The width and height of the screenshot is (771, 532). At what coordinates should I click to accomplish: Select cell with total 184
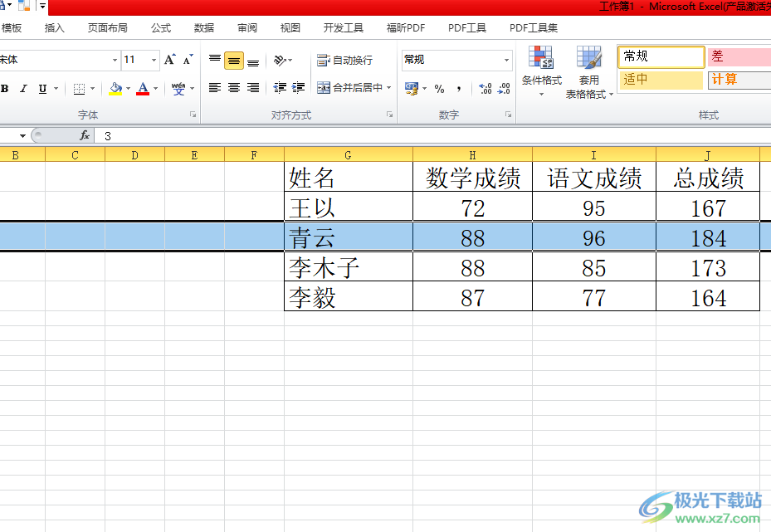pyautogui.click(x=708, y=238)
